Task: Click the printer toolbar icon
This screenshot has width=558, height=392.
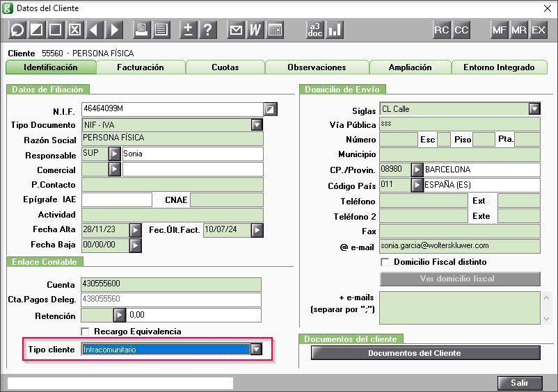Action: (142, 29)
